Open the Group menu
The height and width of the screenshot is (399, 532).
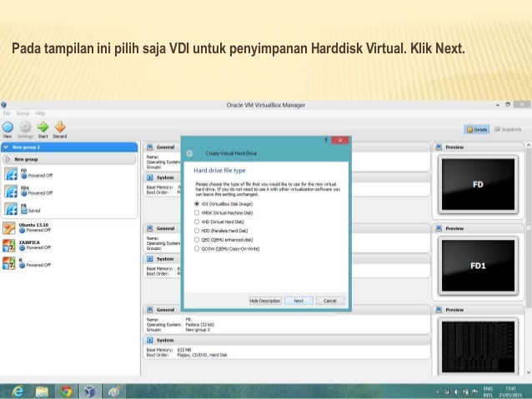[x=23, y=113]
